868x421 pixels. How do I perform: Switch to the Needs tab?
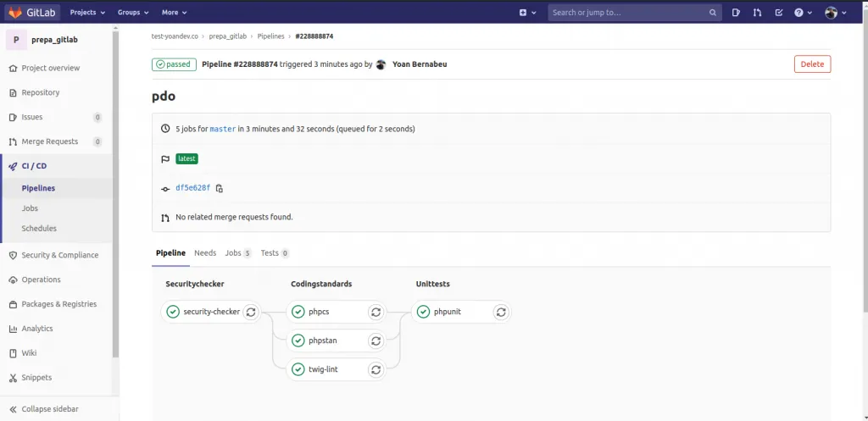pos(205,253)
